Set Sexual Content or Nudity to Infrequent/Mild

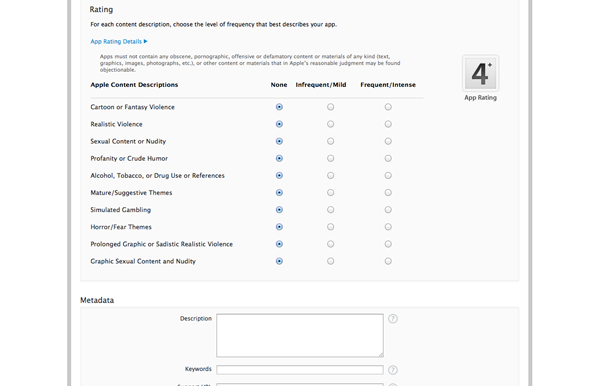point(331,141)
